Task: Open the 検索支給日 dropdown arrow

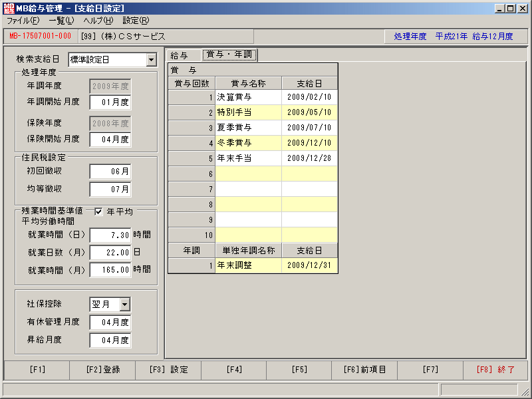Action: click(x=152, y=60)
